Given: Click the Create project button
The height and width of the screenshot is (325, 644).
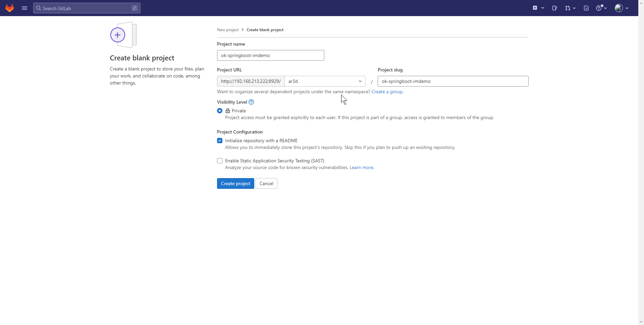Looking at the screenshot, I should click(x=235, y=183).
